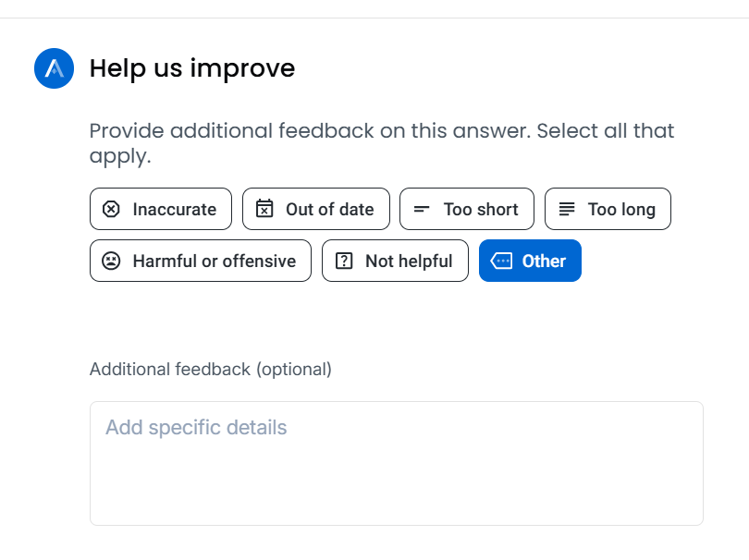
Task: Choose the Too long feedback chip
Action: click(608, 209)
